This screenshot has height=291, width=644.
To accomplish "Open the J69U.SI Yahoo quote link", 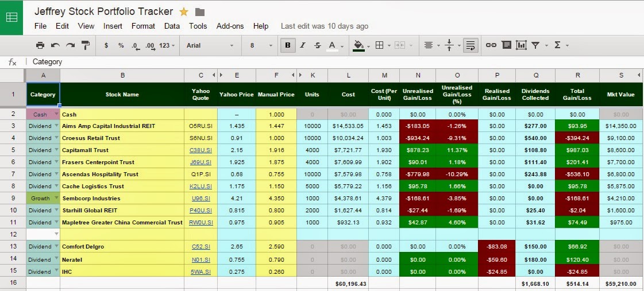I will (x=200, y=162).
